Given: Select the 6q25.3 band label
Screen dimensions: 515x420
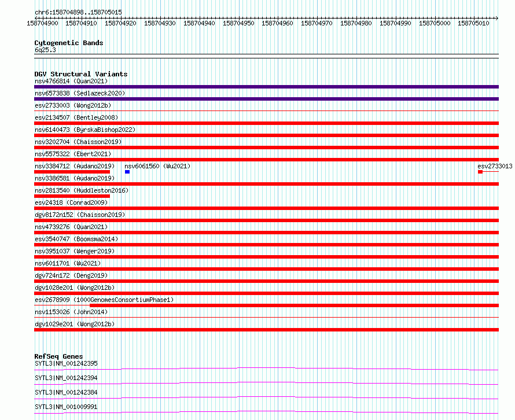Looking at the screenshot, I should pos(45,50).
